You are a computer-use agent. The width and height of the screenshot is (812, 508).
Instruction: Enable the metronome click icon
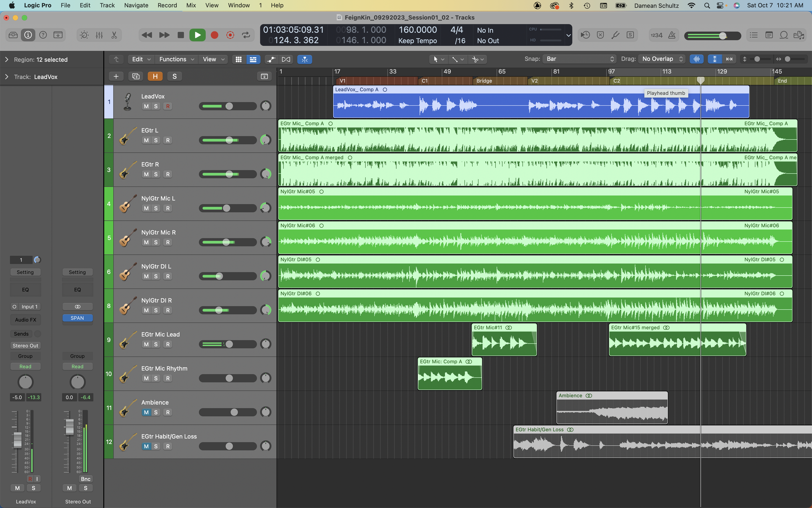672,35
